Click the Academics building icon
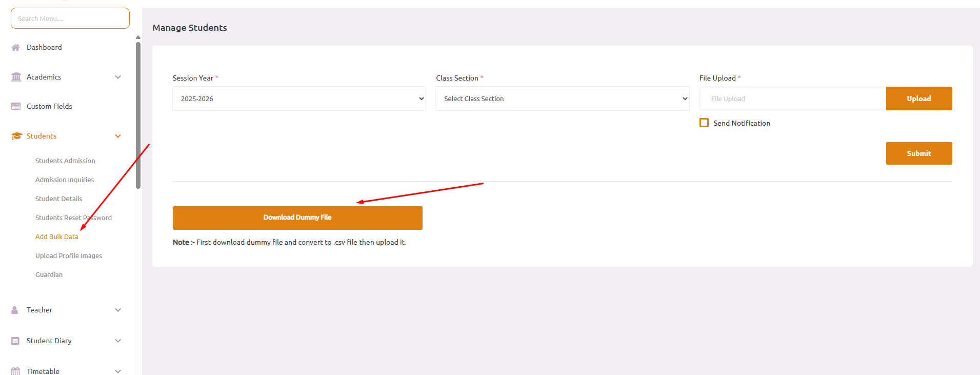980x375 pixels. click(16, 77)
